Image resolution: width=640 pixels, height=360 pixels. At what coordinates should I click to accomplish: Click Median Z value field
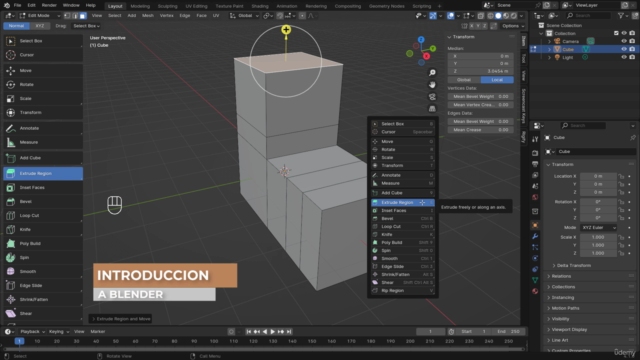tap(480, 71)
